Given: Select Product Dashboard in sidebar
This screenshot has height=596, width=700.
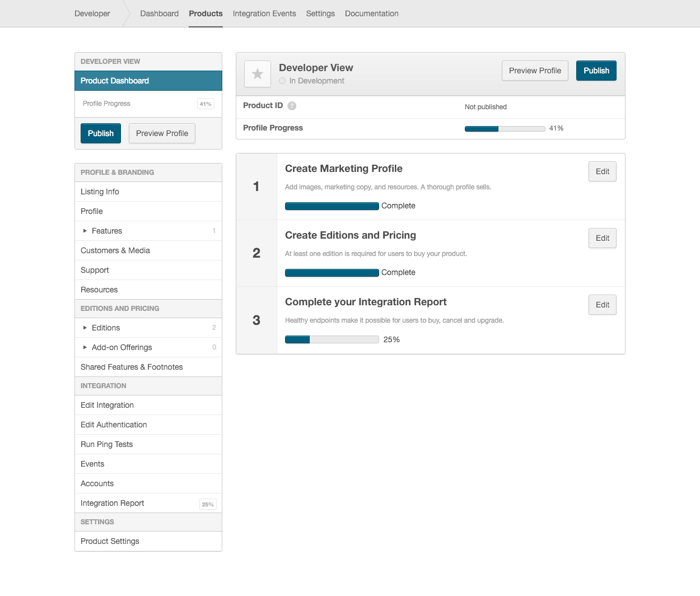Looking at the screenshot, I should 148,81.
